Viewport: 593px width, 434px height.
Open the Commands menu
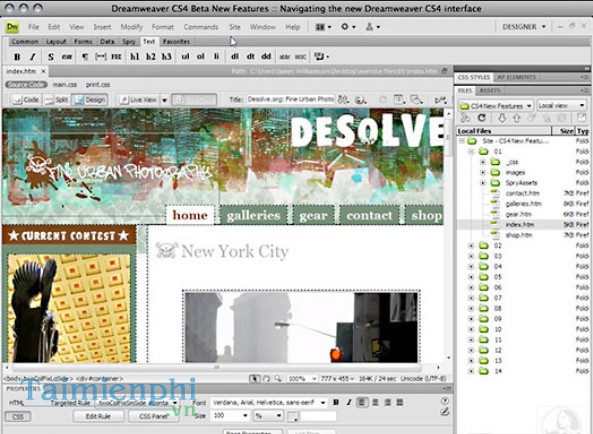201,27
